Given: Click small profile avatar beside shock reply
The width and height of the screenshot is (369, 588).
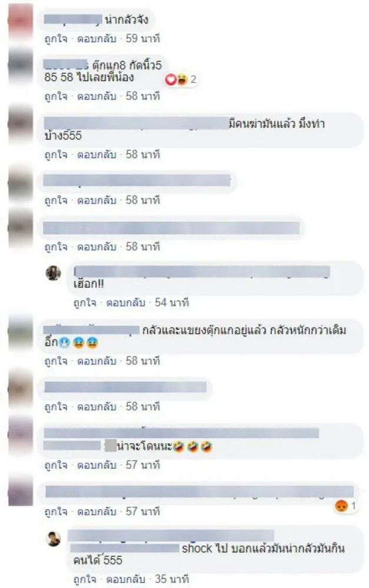Looking at the screenshot, I should click(x=54, y=539).
